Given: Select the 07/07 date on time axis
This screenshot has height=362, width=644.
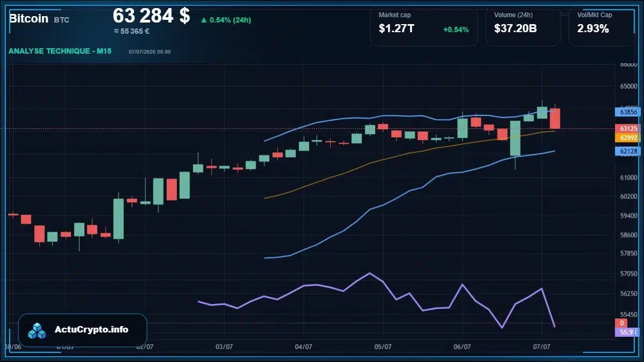Looking at the screenshot, I should point(541,347).
